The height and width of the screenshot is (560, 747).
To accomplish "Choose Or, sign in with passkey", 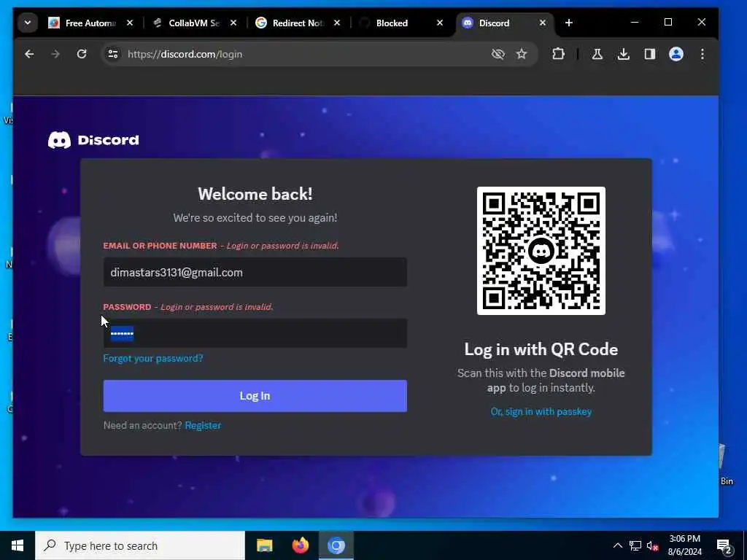I will 541,411.
